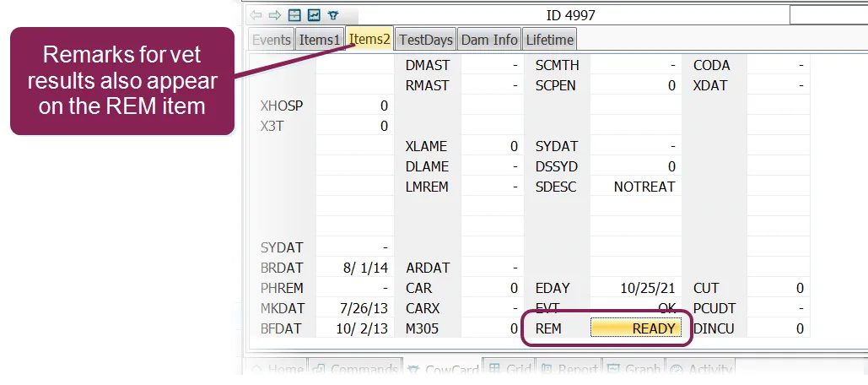The image size is (868, 385).
Task: Open the bottom Activity tab
Action: pos(701,370)
